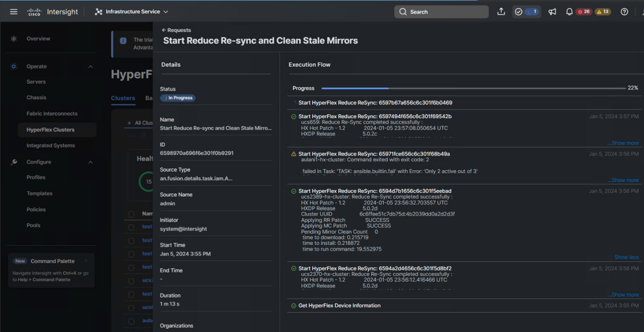Click the upload/export icon in header

click(x=501, y=12)
